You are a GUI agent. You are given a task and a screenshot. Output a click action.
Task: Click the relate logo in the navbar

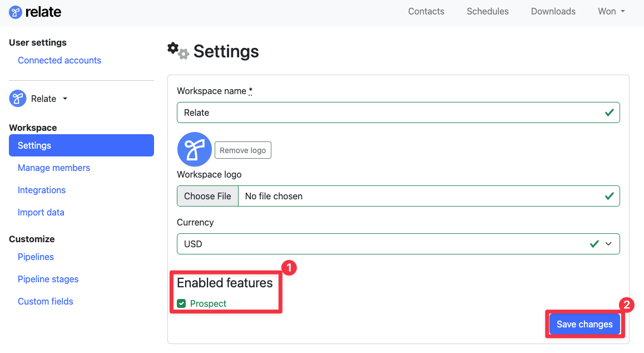click(34, 11)
